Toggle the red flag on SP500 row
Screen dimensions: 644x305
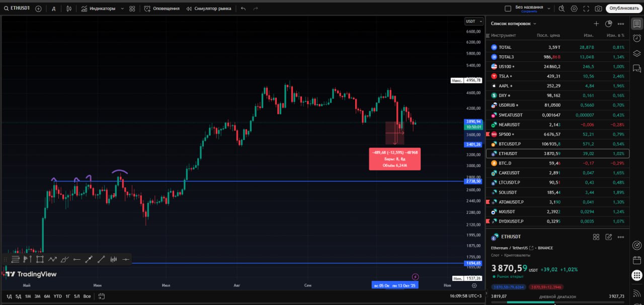pos(488,134)
